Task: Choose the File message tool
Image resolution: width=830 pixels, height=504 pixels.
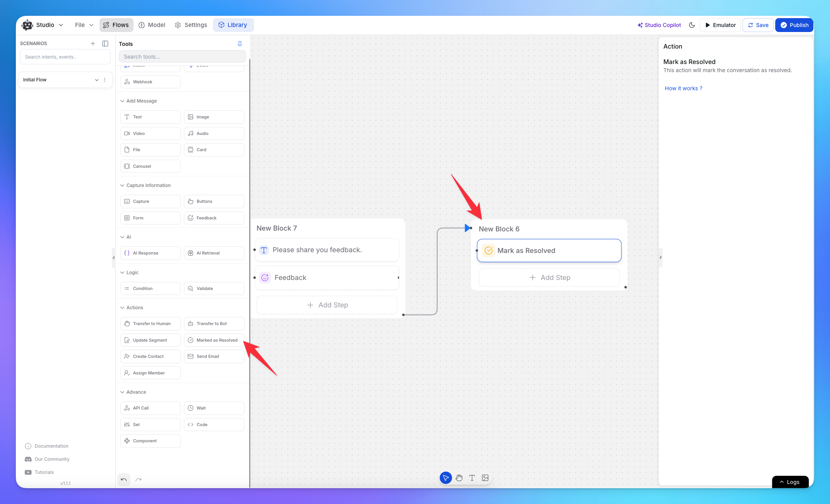Action: [x=150, y=150]
